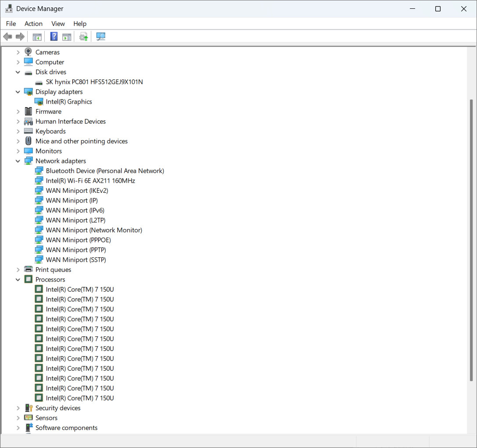This screenshot has height=448, width=477.
Task: Click the Show/Hide Console Tree toolbar icon
Action: [37, 37]
